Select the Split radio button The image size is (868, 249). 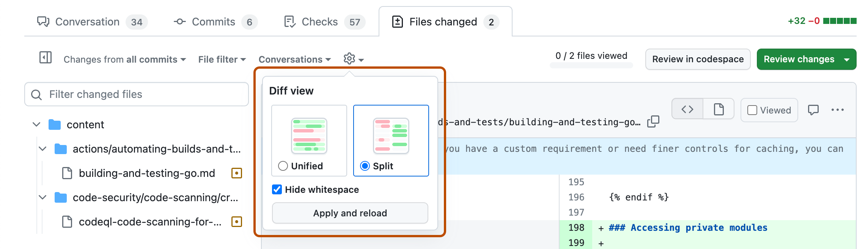[x=365, y=166]
